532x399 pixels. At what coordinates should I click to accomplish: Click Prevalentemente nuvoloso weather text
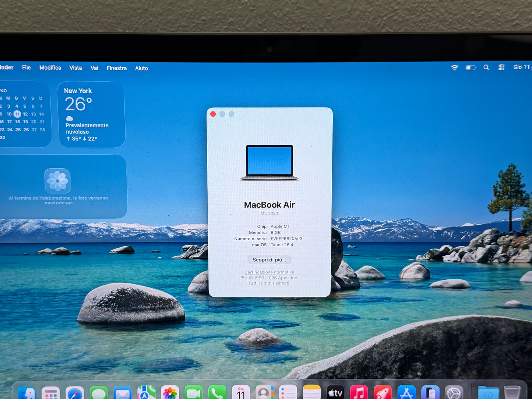point(87,128)
